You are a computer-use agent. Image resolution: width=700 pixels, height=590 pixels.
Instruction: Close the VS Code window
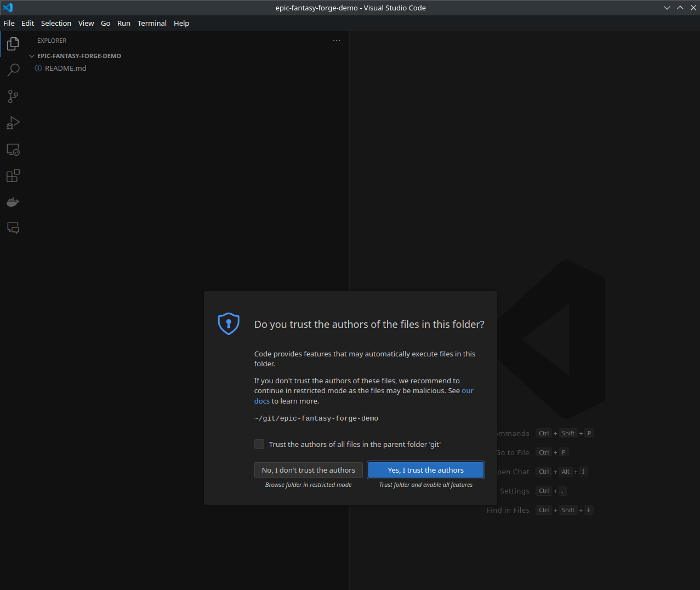[693, 8]
